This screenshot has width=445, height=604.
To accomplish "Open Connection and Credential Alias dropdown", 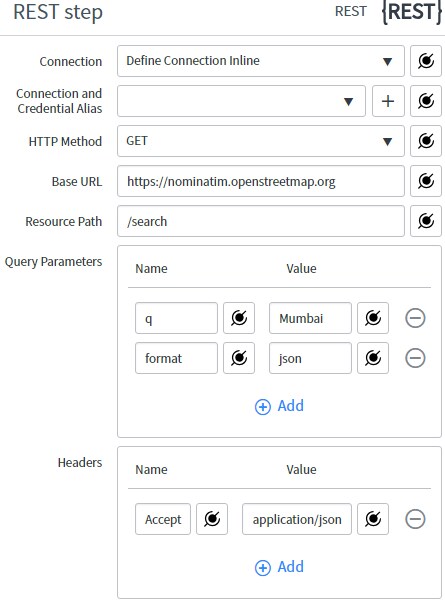I will [x=241, y=101].
